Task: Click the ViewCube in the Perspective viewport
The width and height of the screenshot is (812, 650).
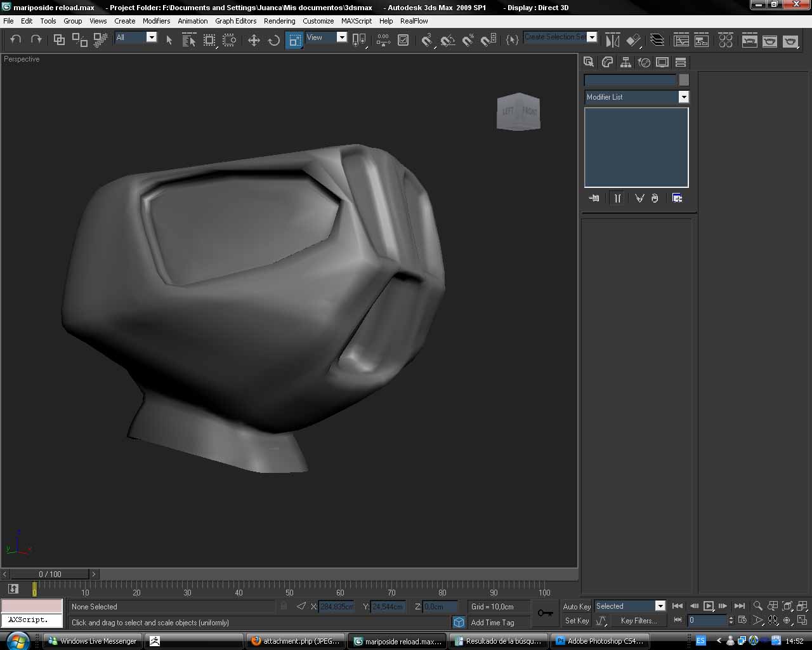Action: point(518,112)
